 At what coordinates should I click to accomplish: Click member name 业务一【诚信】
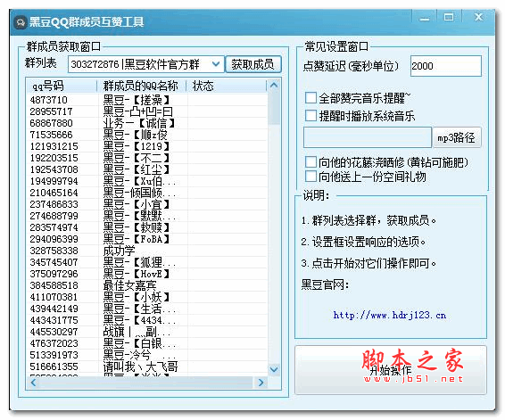(x=139, y=123)
